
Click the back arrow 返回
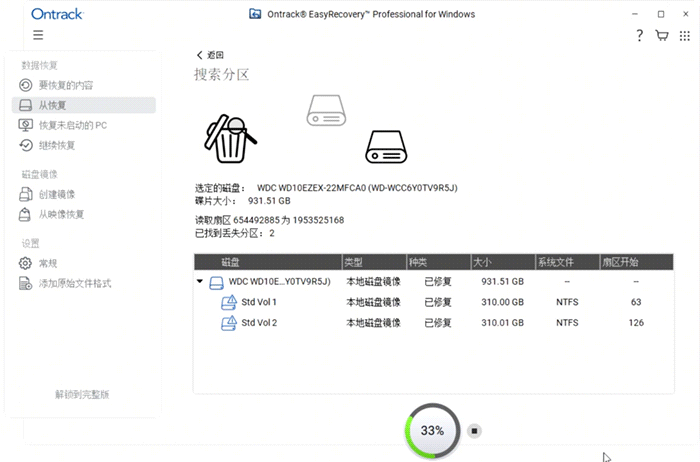[x=210, y=55]
